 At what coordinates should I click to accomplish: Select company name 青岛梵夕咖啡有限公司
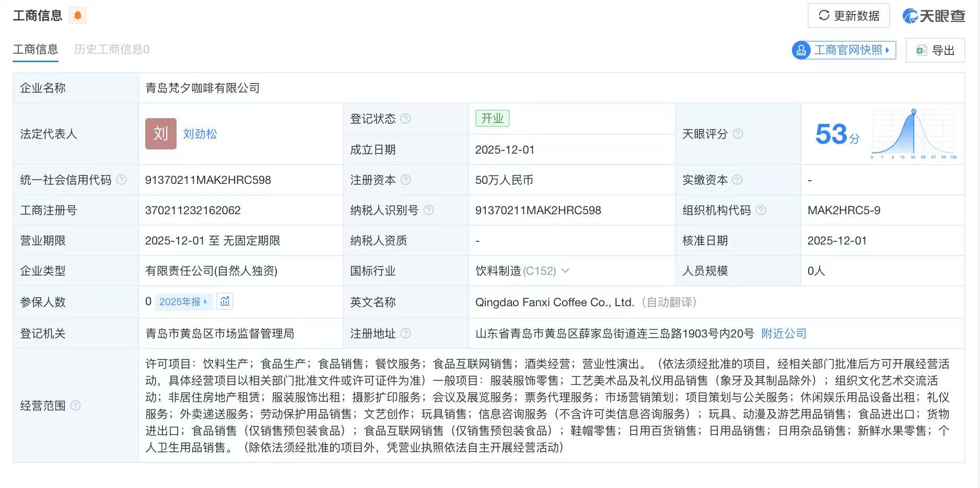(202, 88)
